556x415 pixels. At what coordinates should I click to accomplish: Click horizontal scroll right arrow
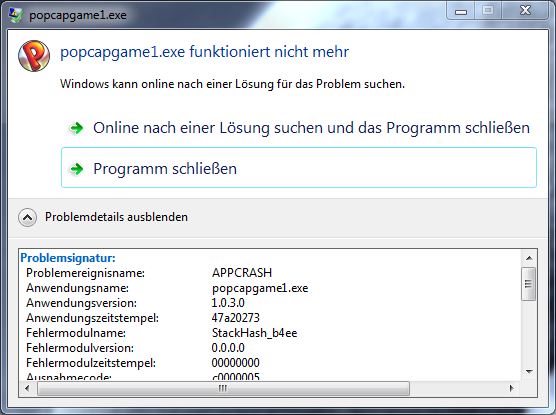pos(511,388)
